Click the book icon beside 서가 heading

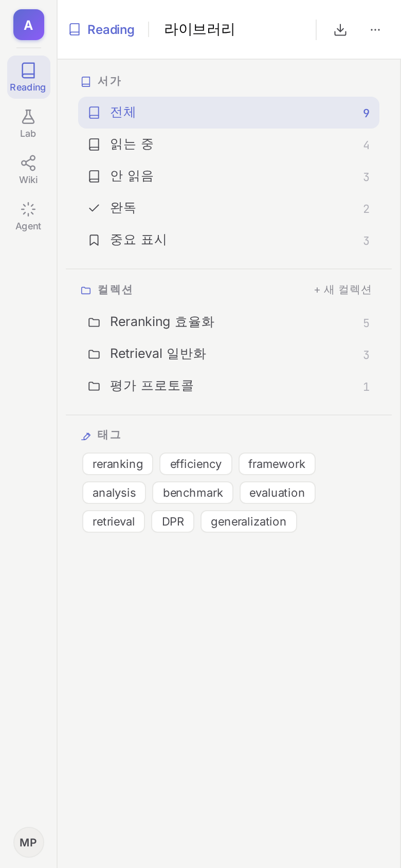86,81
